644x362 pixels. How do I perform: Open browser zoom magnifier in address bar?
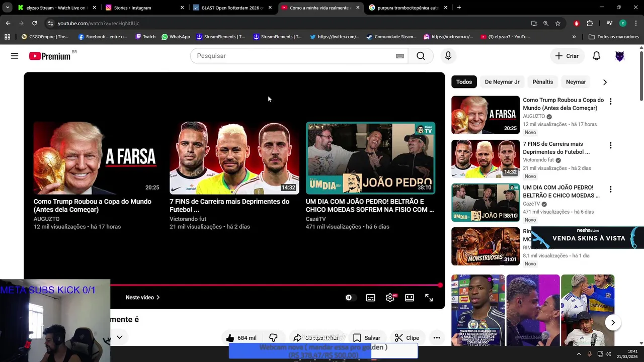click(546, 23)
